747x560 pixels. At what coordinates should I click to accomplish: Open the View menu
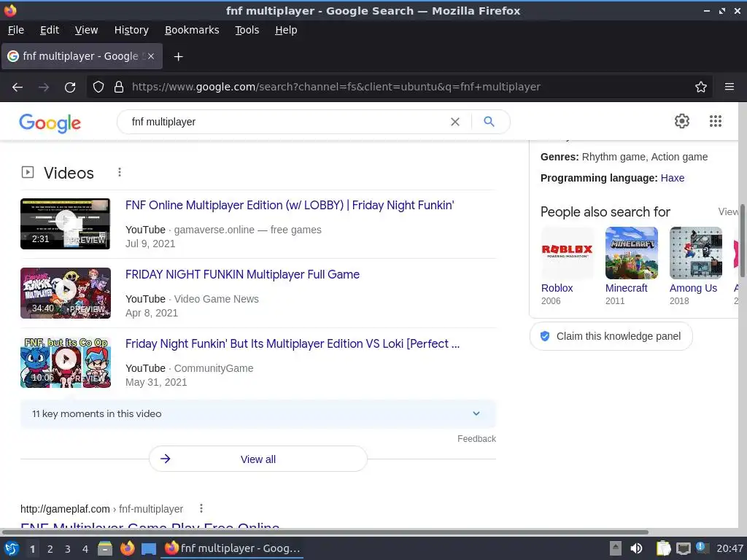tap(86, 30)
